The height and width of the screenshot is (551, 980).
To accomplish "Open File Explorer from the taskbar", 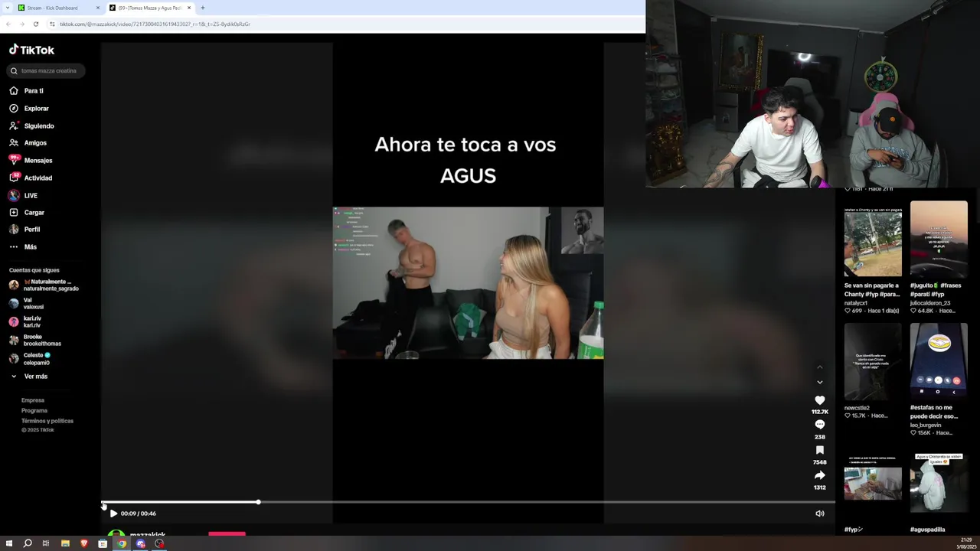I will (65, 543).
